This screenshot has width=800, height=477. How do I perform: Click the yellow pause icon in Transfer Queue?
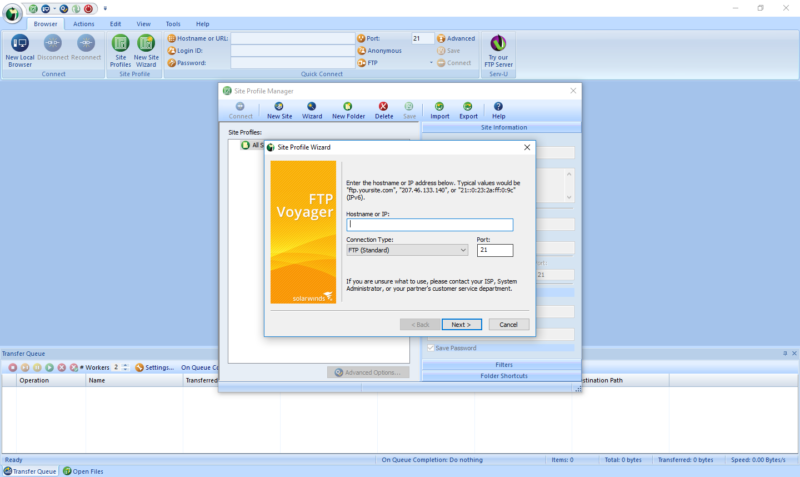(37, 367)
